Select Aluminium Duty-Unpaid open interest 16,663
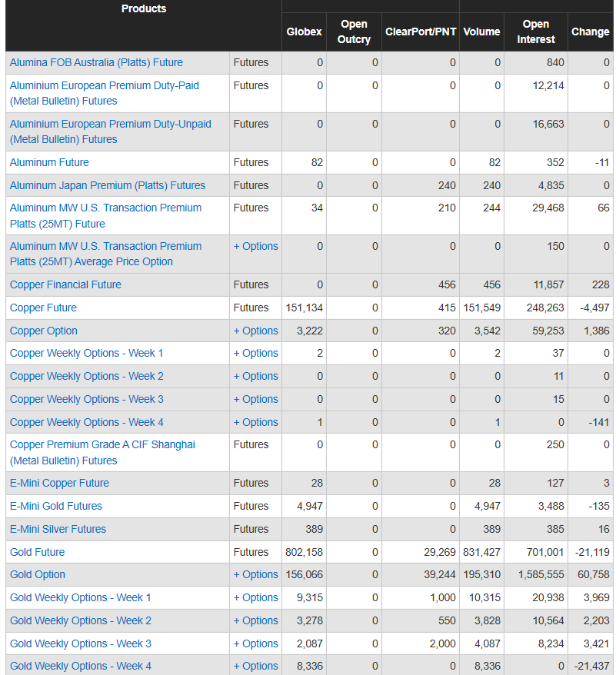Viewport: 616px width, 675px height. click(x=548, y=124)
